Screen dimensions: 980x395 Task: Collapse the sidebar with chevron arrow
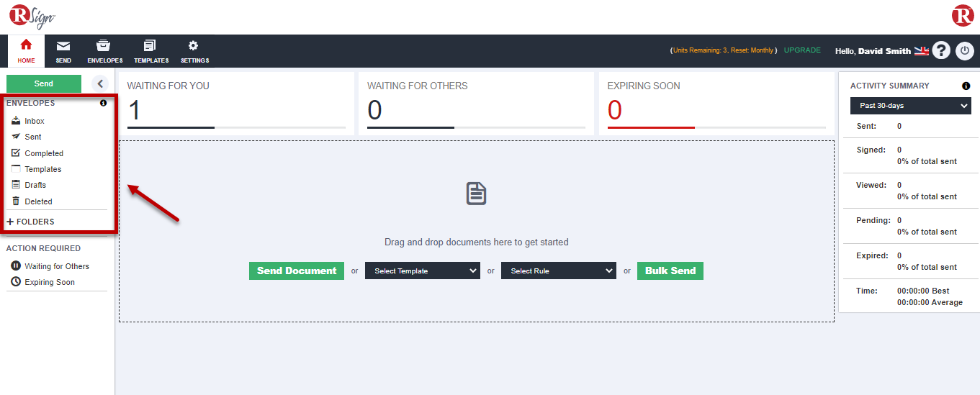tap(101, 83)
